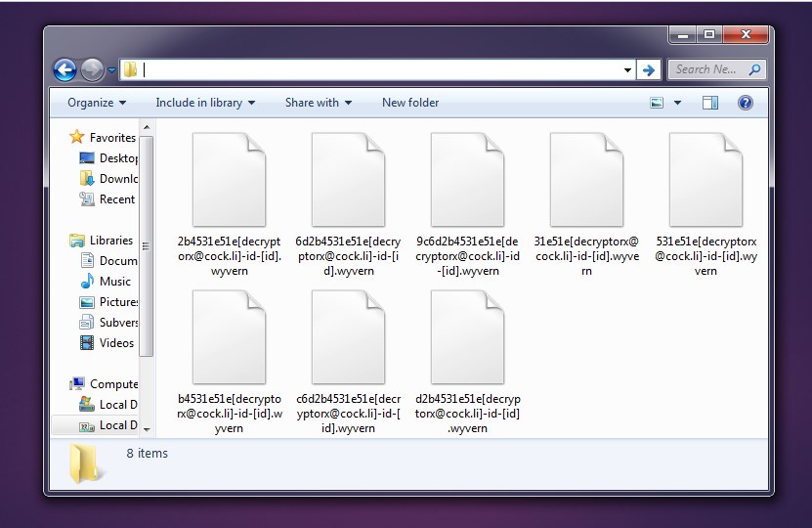
Task: Open the Share with menu
Action: (318, 103)
